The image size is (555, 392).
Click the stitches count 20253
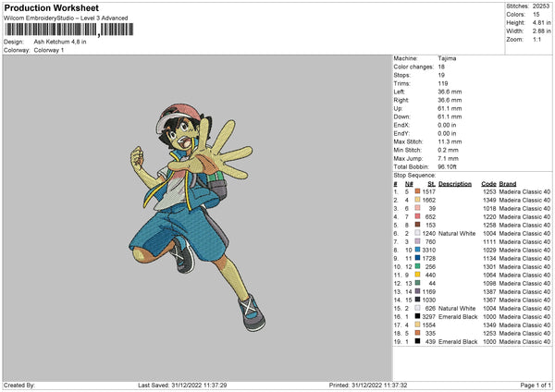[x=540, y=6]
